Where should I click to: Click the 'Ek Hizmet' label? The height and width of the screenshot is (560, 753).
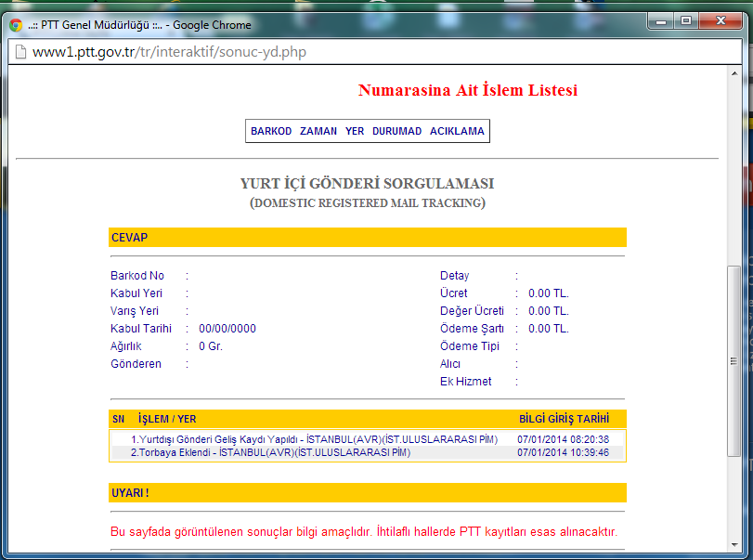[x=466, y=382]
